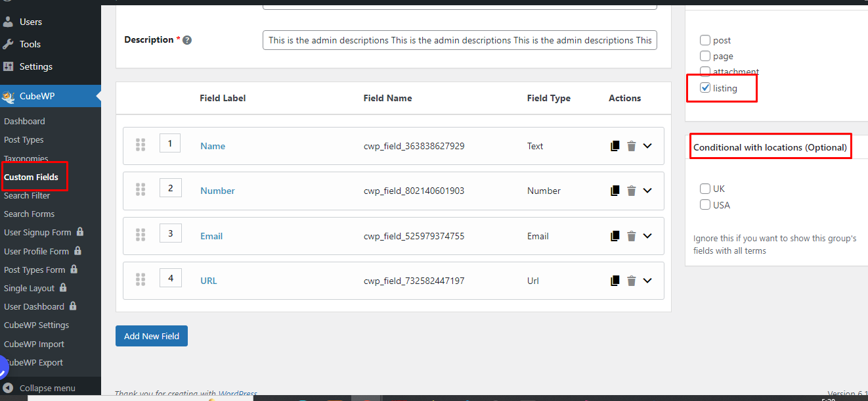Screen dimensions: 868x401
Task: Grab the drag handle of Number row
Action: [x=140, y=189]
